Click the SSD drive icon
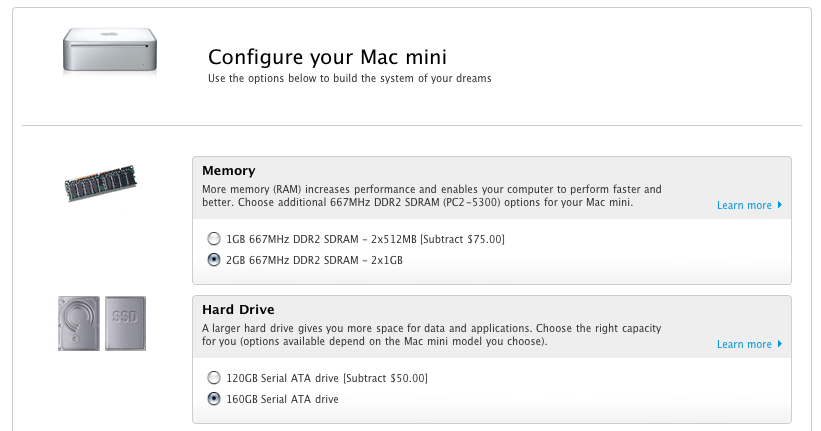 tap(125, 323)
